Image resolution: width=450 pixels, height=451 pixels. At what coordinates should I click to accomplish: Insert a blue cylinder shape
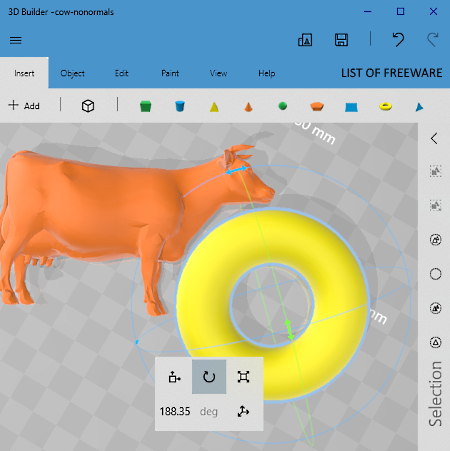(x=180, y=106)
